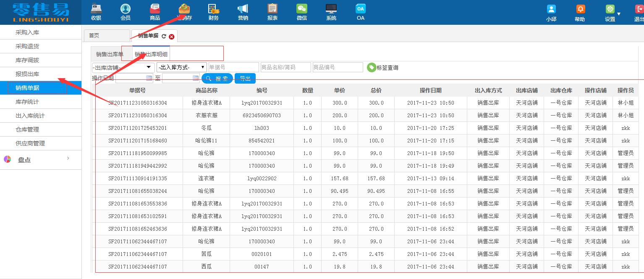644x279 pixels.
Task: Expand the 盘点 sidebar section
Action: click(41, 160)
